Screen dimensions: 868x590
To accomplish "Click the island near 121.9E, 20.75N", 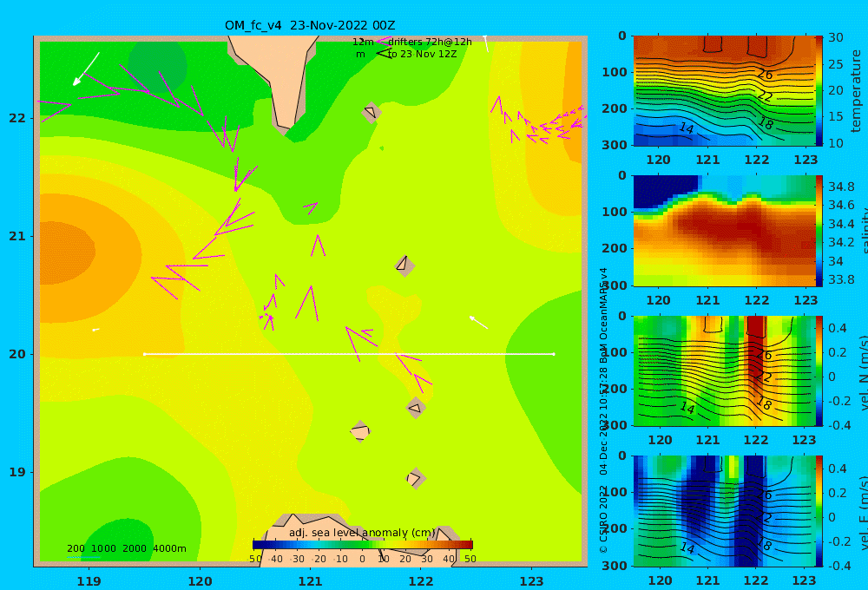I will pyautogui.click(x=404, y=265).
